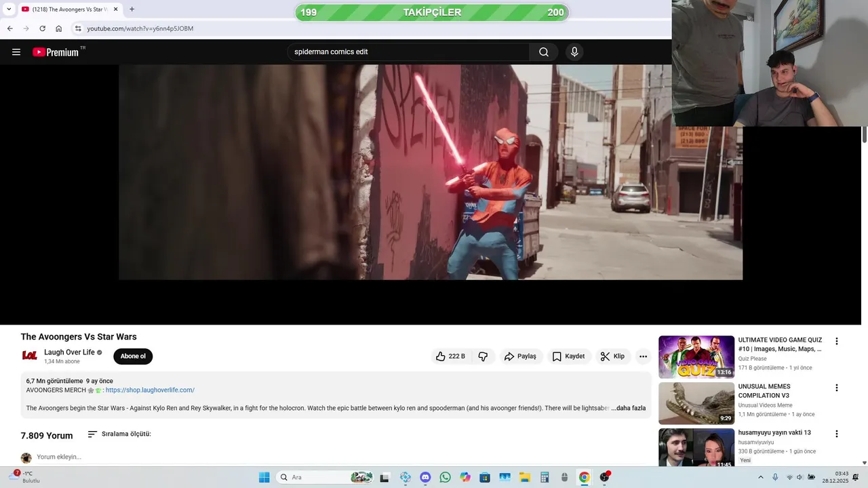Like the video with thumbs up
The image size is (868, 488).
pos(451,357)
